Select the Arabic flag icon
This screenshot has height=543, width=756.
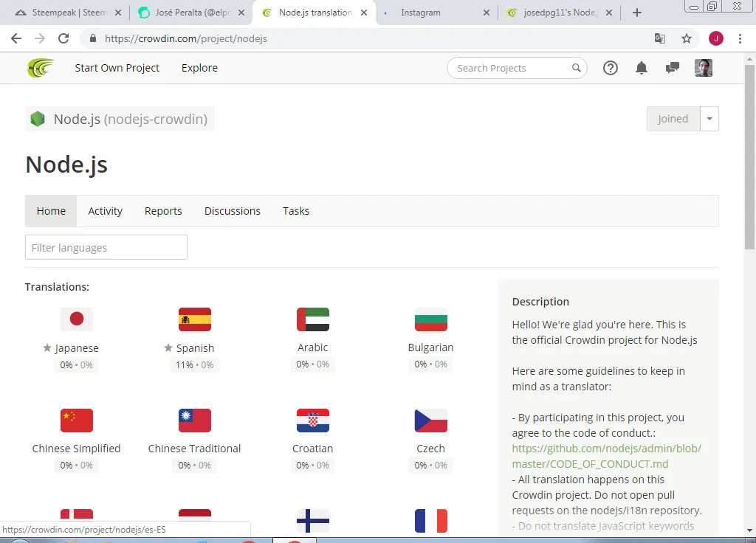click(x=313, y=319)
